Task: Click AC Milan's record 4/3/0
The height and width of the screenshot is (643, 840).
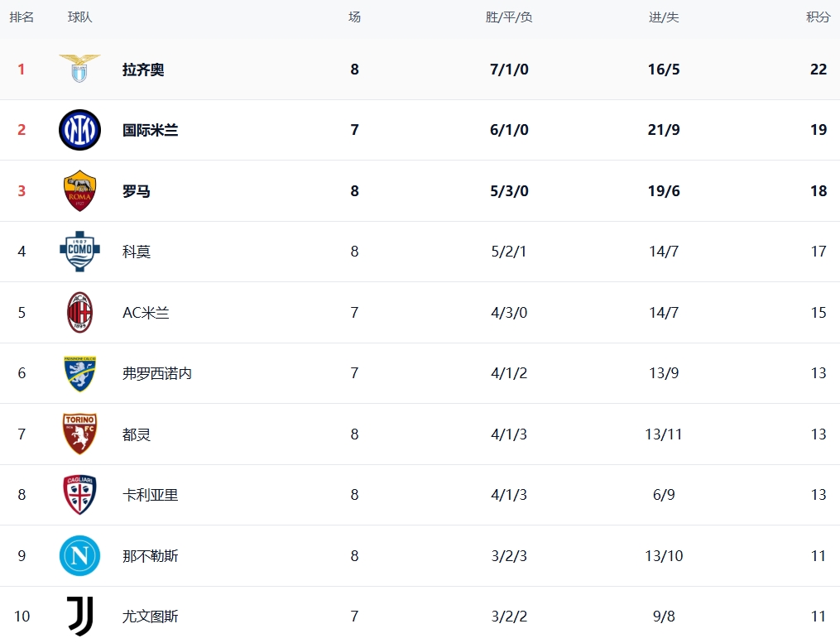Action: [509, 313]
